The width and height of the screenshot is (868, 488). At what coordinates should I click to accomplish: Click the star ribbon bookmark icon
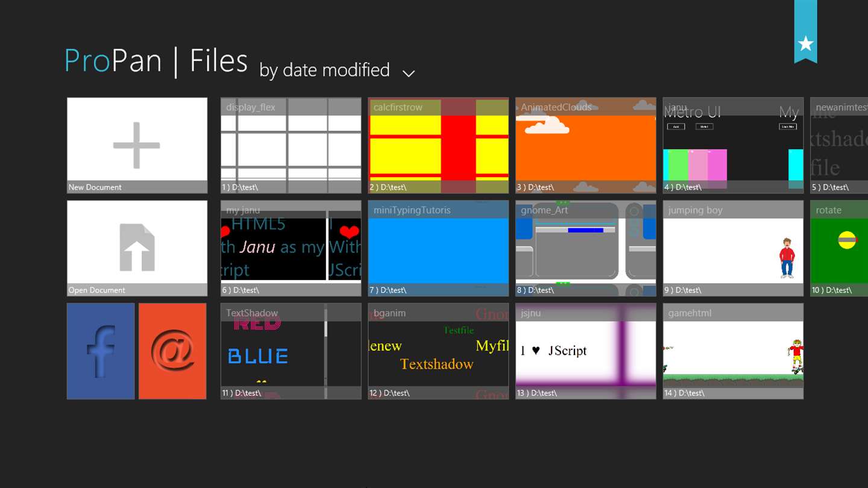pyautogui.click(x=805, y=31)
